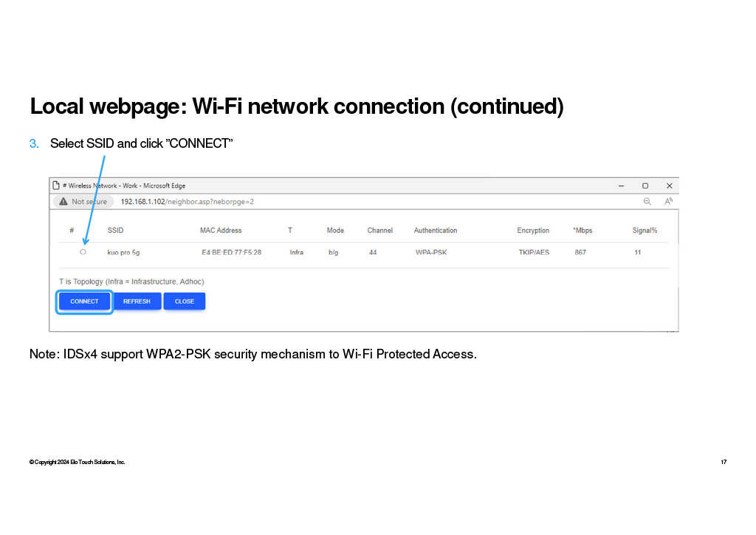This screenshot has height=535, width=756.
Task: Click the Read aloud icon
Action: click(x=668, y=201)
